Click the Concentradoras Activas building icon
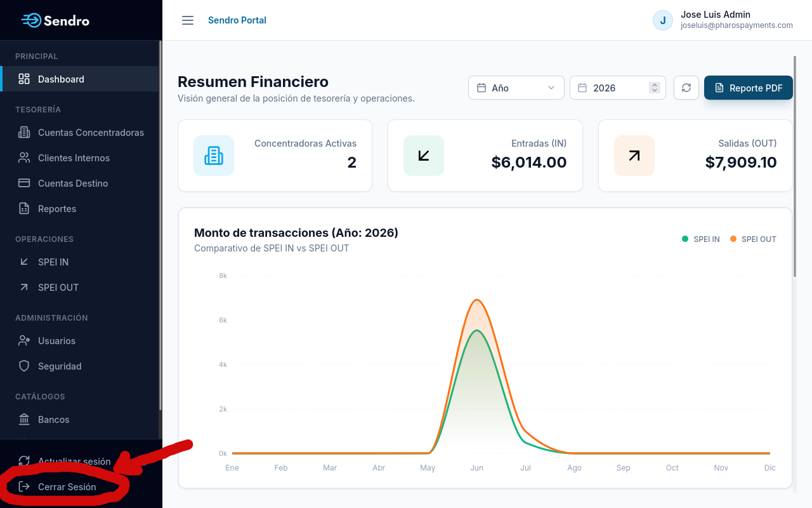This screenshot has height=508, width=812. [214, 156]
